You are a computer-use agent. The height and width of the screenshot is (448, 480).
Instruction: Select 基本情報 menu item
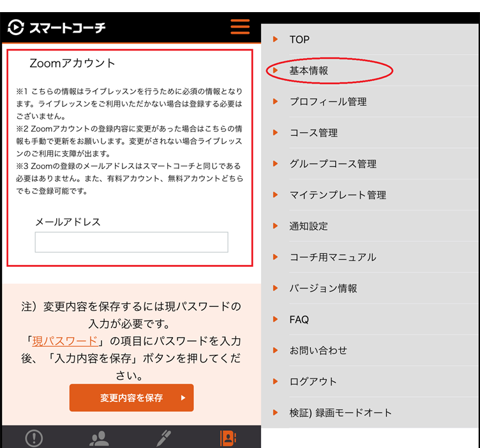tap(370, 71)
